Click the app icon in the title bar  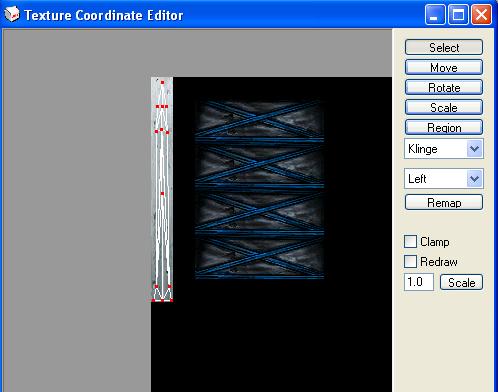pyautogui.click(x=12, y=14)
